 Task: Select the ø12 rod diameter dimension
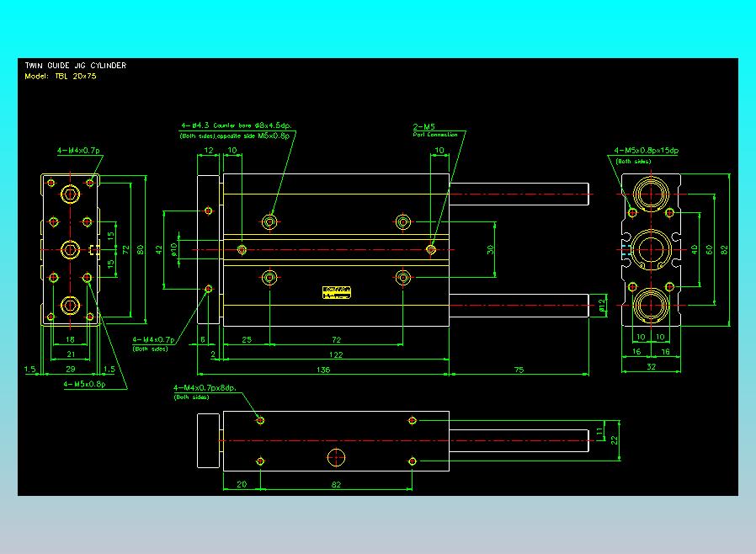point(602,306)
